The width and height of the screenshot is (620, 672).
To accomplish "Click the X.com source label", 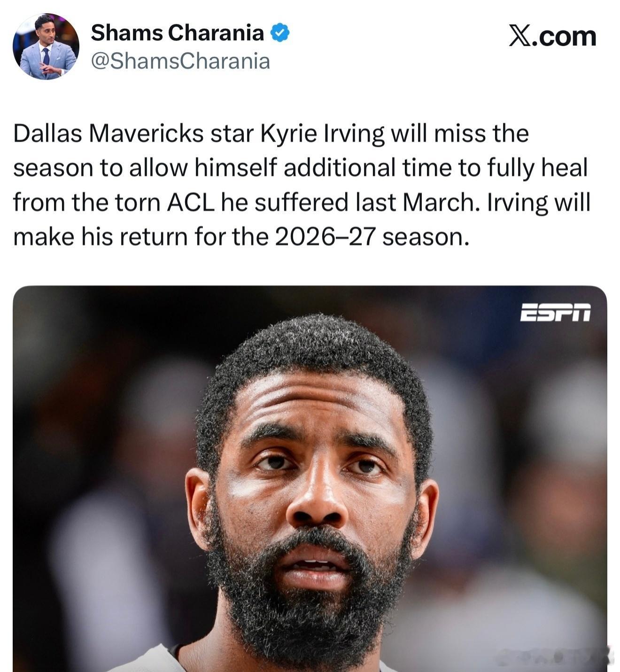I will pyautogui.click(x=553, y=37).
